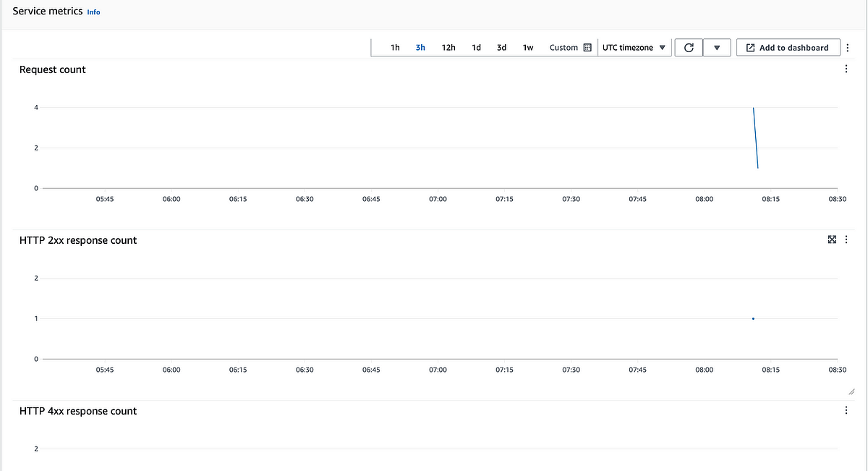Open the Info link beside Service metrics
This screenshot has height=471, width=868.
93,12
